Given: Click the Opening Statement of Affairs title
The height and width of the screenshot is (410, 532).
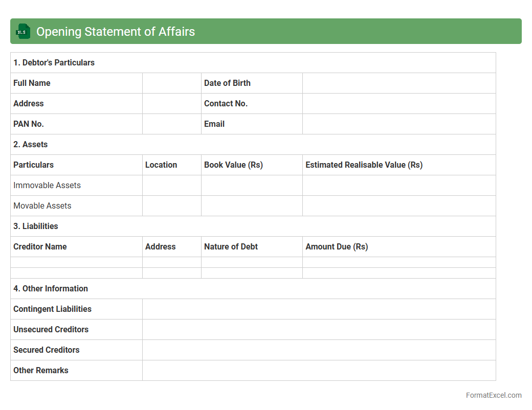Looking at the screenshot, I should (x=116, y=31).
